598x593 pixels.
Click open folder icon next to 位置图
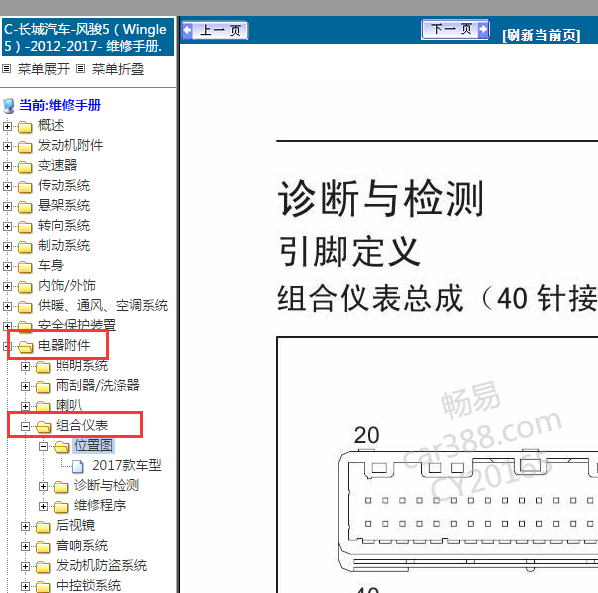pyautogui.click(x=61, y=447)
